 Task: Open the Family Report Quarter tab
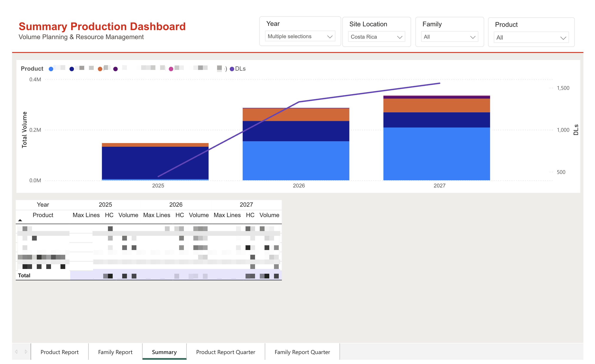[x=302, y=352]
